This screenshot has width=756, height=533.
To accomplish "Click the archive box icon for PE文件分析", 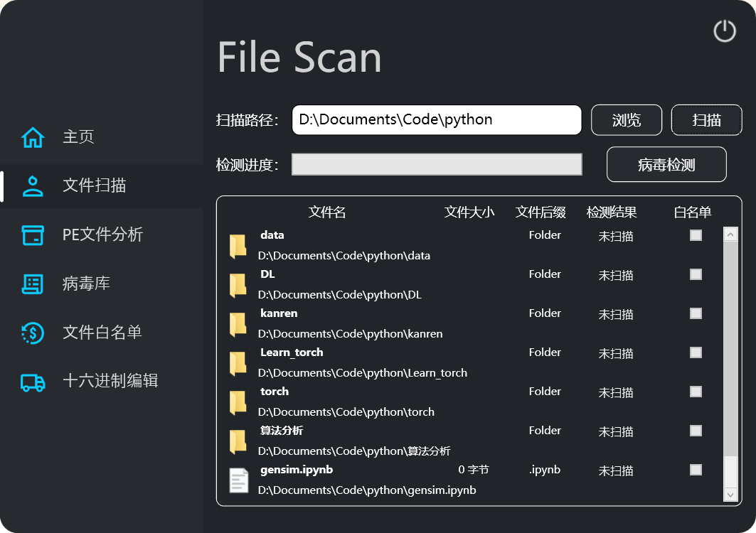I will point(33,235).
